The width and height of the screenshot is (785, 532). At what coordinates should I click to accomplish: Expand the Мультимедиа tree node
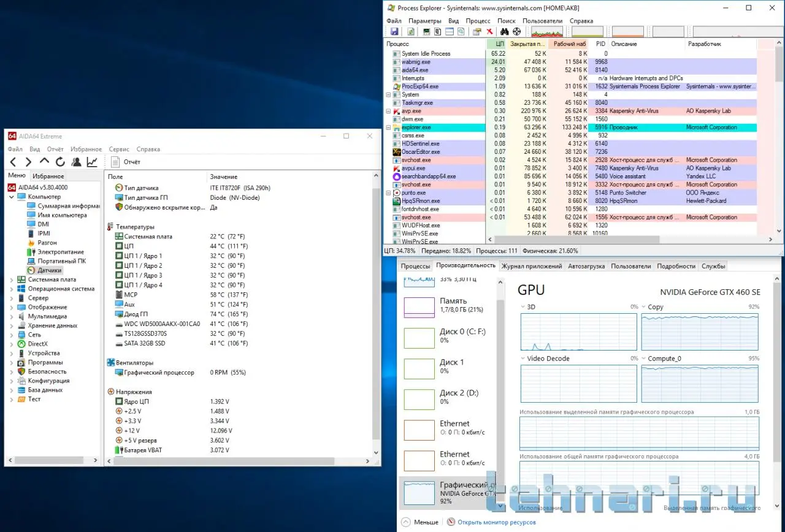11,316
